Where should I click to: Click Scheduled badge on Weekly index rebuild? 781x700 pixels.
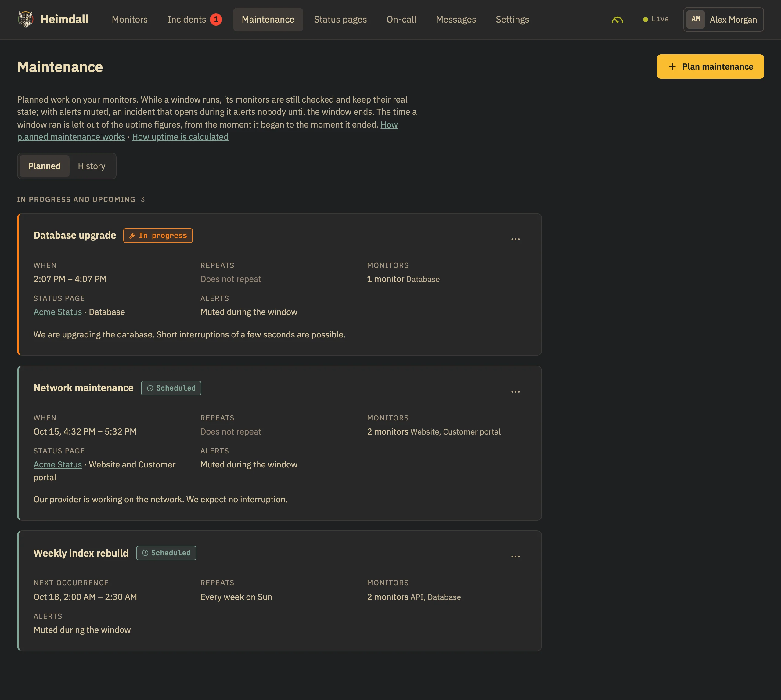(166, 553)
